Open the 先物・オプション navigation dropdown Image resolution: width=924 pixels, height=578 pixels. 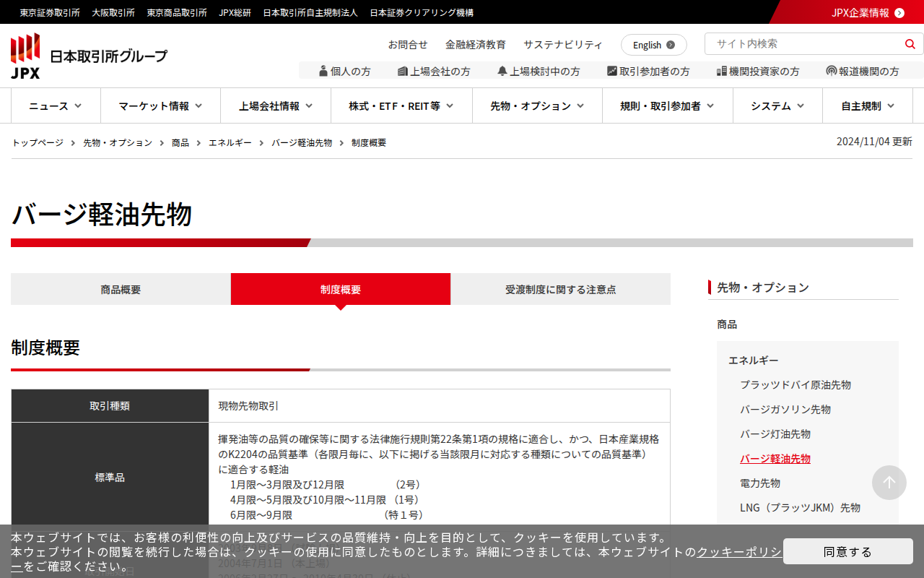tap(537, 106)
